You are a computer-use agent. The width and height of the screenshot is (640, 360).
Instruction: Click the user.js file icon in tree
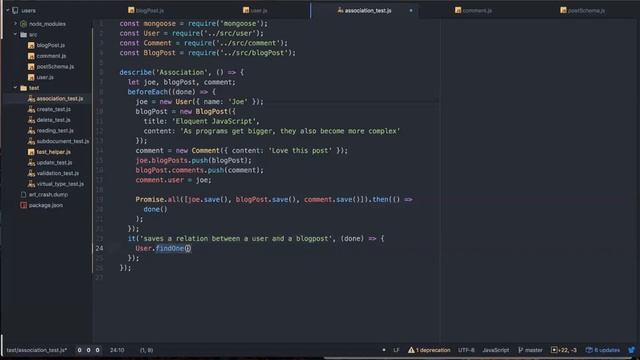(31, 77)
